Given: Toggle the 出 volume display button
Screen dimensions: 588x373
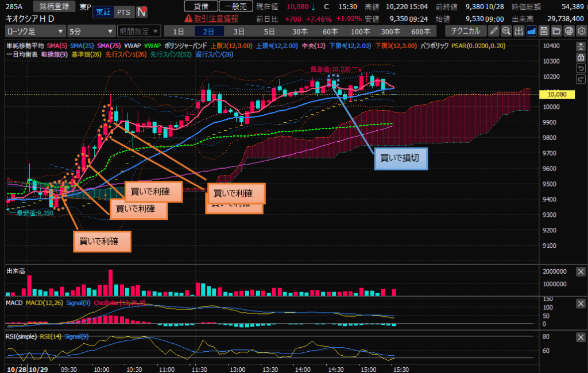Looking at the screenshot, I should coord(519,31).
